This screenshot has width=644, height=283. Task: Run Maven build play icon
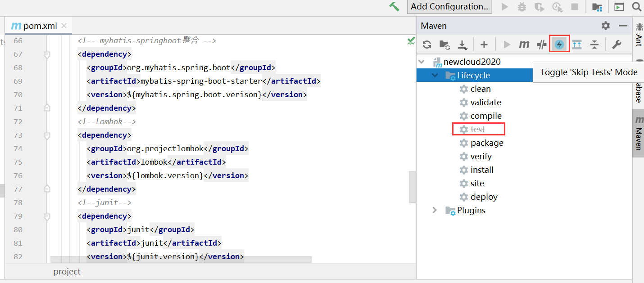click(507, 45)
